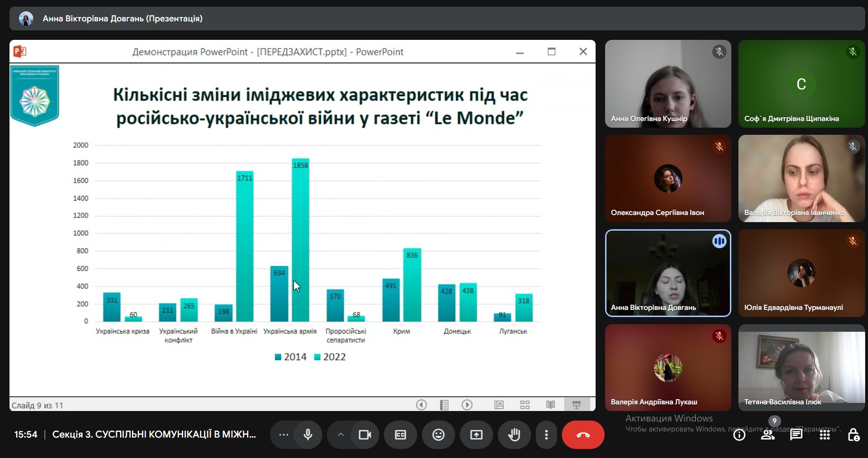Screen dimensions: 868x458
Task: Select Тетяна Василівна Ілюк video tile
Action: pyautogui.click(x=801, y=367)
